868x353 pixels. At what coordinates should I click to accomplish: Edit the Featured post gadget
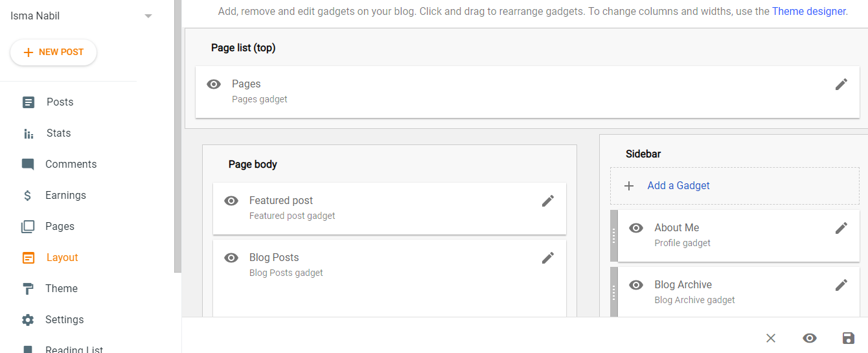(547, 201)
